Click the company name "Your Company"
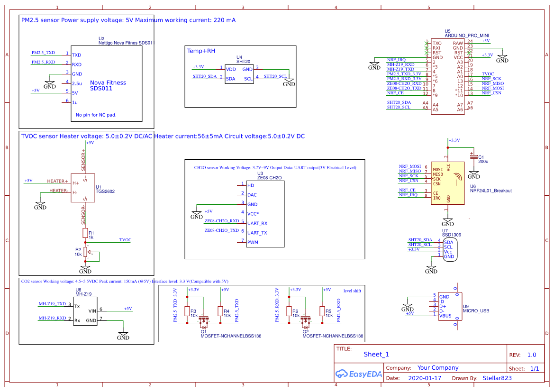 point(438,368)
